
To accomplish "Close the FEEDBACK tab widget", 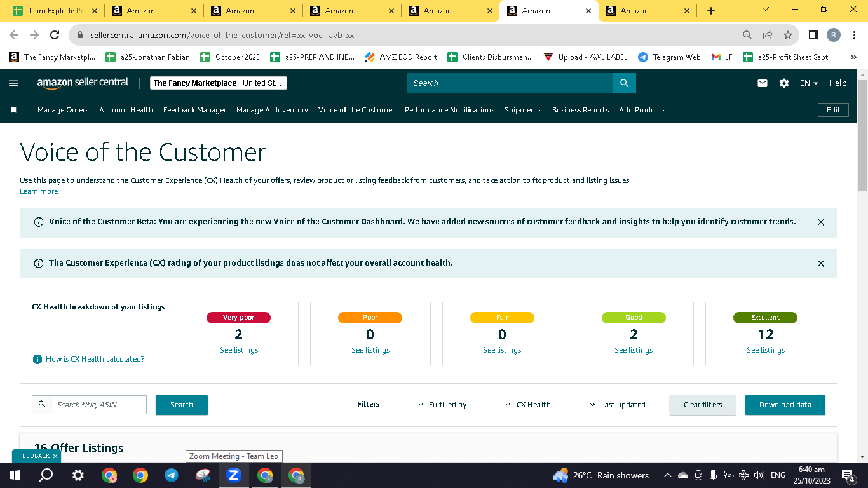I will coord(55,456).
